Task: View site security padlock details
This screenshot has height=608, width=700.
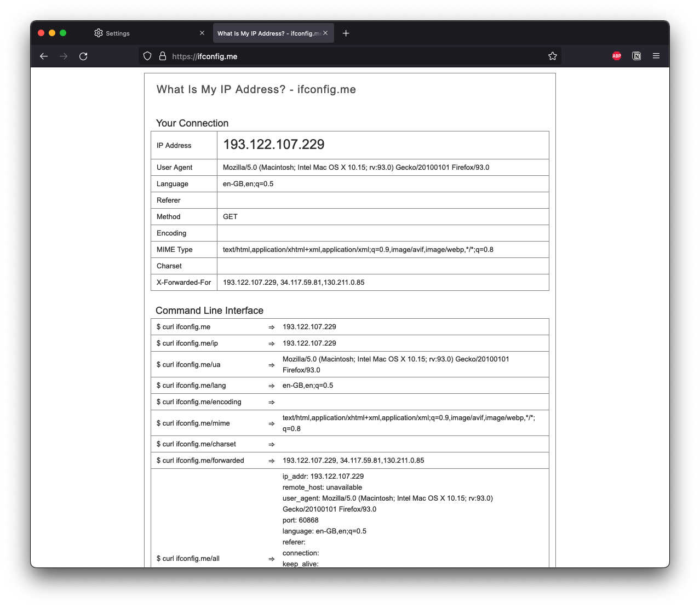Action: click(162, 56)
